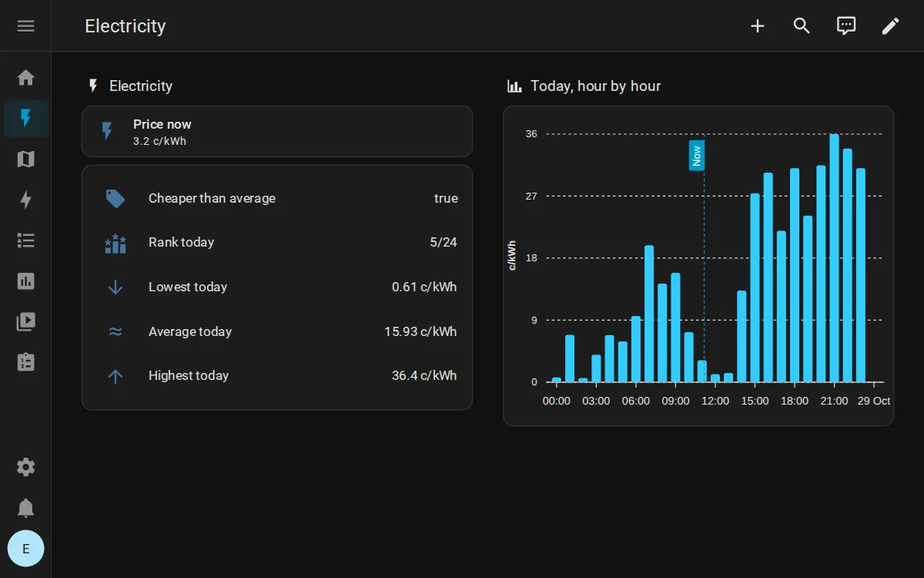Click the tallest bar at 21:00
This screenshot has height=578, width=924.
pyautogui.click(x=834, y=258)
